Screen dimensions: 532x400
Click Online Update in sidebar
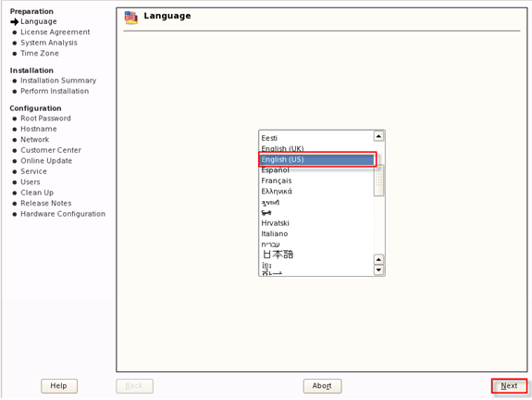click(46, 161)
